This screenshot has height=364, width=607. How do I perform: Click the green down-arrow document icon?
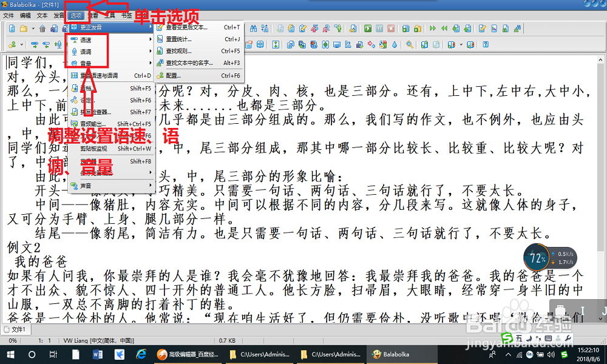pos(456,29)
